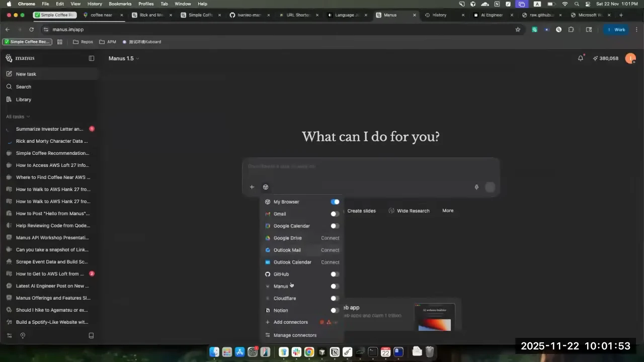Open Trash in the Dock
Viewport: 644px width, 362px height.
point(430,352)
